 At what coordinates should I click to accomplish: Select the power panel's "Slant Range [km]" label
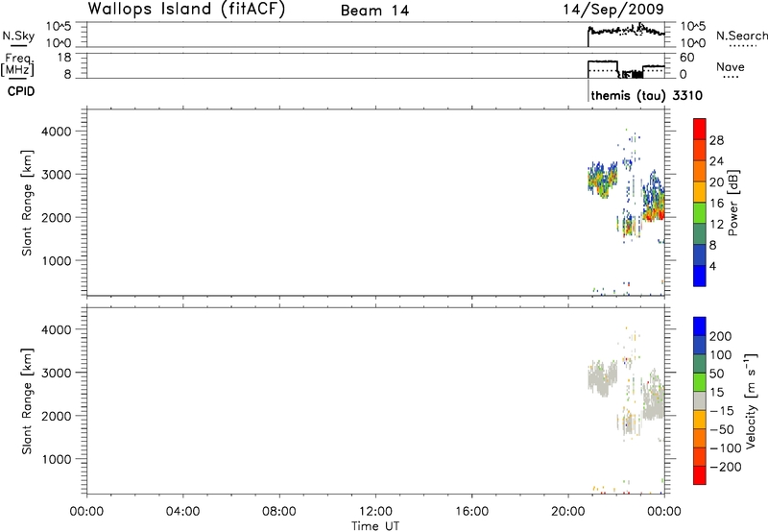point(27,203)
